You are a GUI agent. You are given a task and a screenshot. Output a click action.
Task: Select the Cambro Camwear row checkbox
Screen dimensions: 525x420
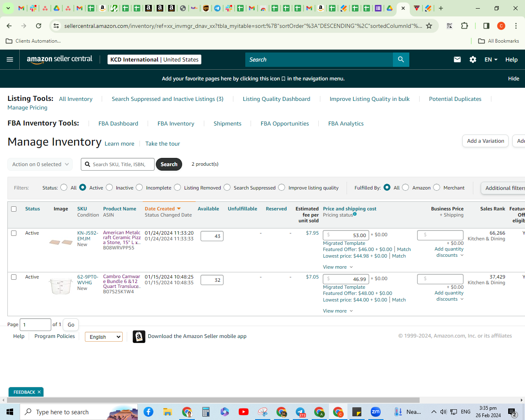click(x=14, y=277)
